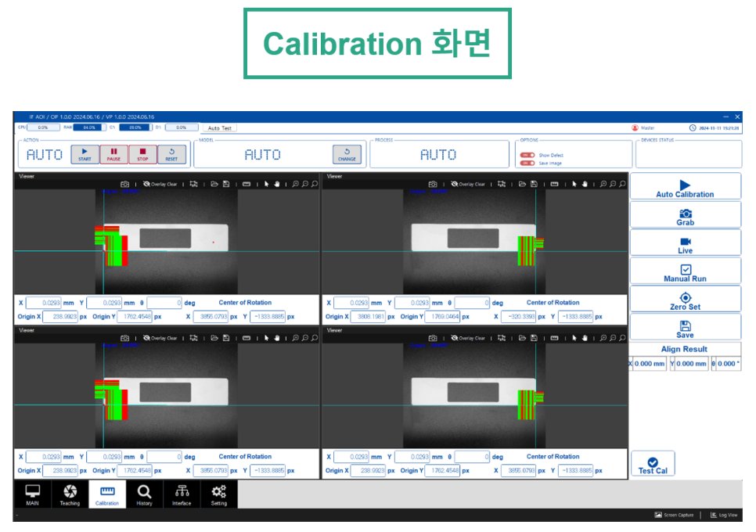Start Live camera view
The image size is (756, 532).
[685, 243]
